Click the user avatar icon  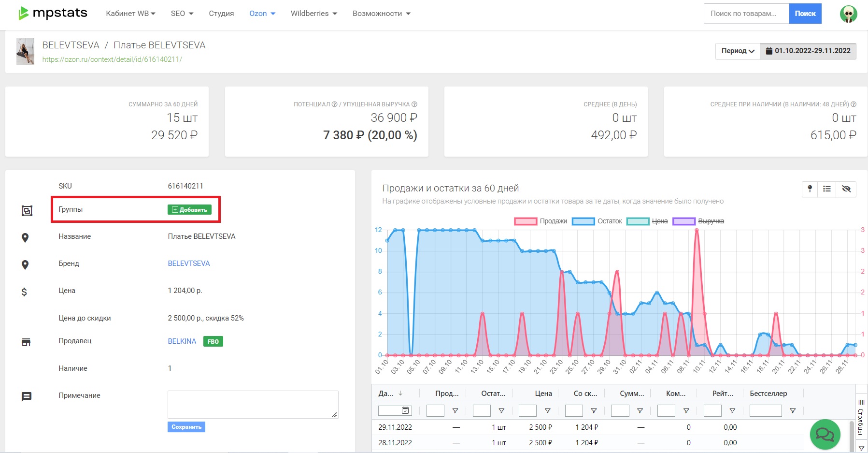pyautogui.click(x=848, y=14)
